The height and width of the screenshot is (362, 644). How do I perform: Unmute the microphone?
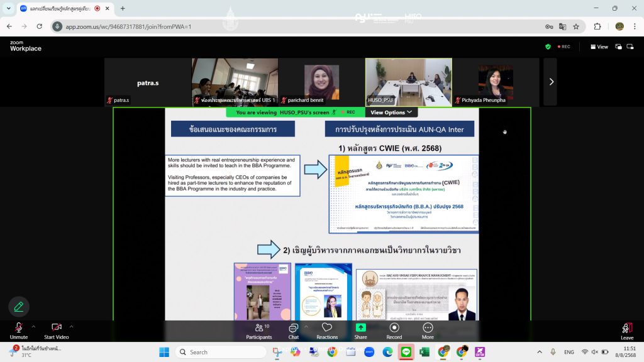pos(18,331)
